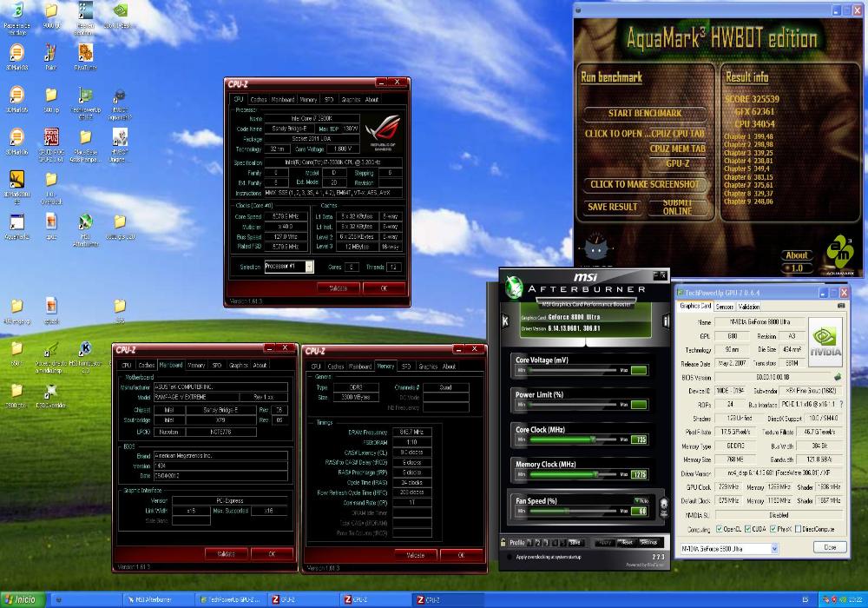Open the HWBOT Unigine desktop shortcut

coord(120,144)
